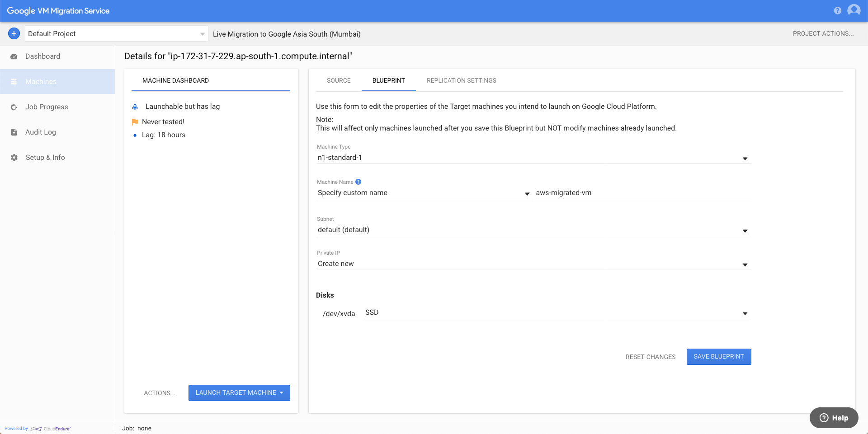
Task: Open the Default Project dropdown
Action: click(116, 34)
